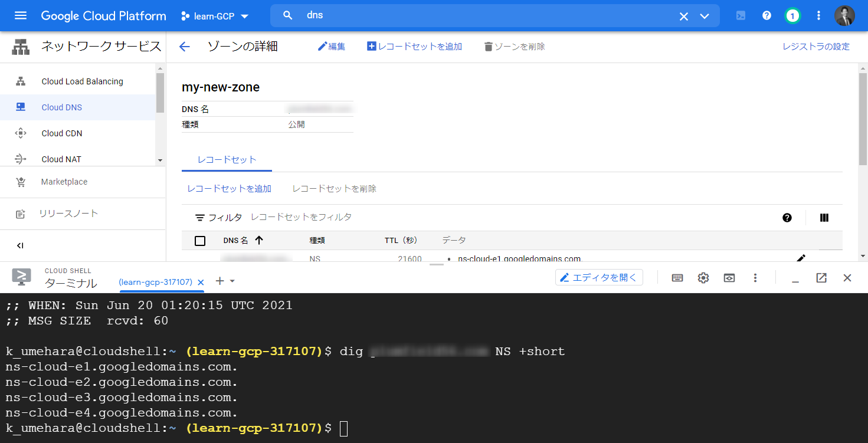Open Cloud Shell in a new window
Image resolution: width=868 pixels, height=443 pixels.
pyautogui.click(x=821, y=278)
